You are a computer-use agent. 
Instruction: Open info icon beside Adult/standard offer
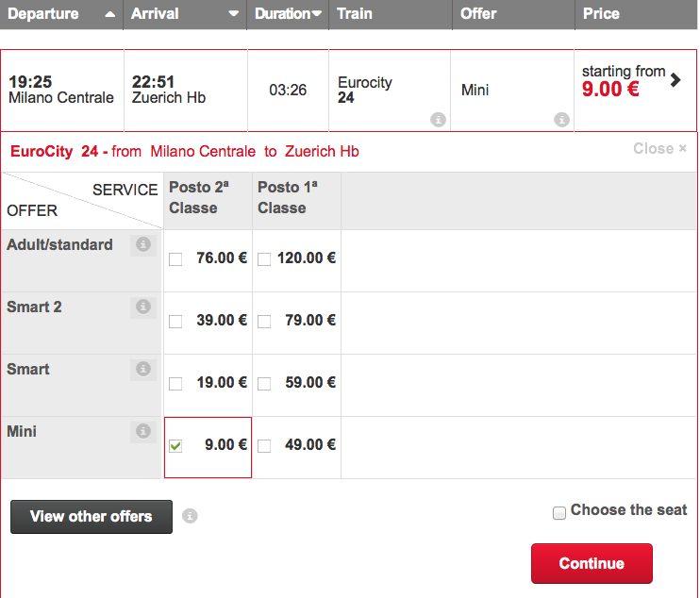coord(143,245)
